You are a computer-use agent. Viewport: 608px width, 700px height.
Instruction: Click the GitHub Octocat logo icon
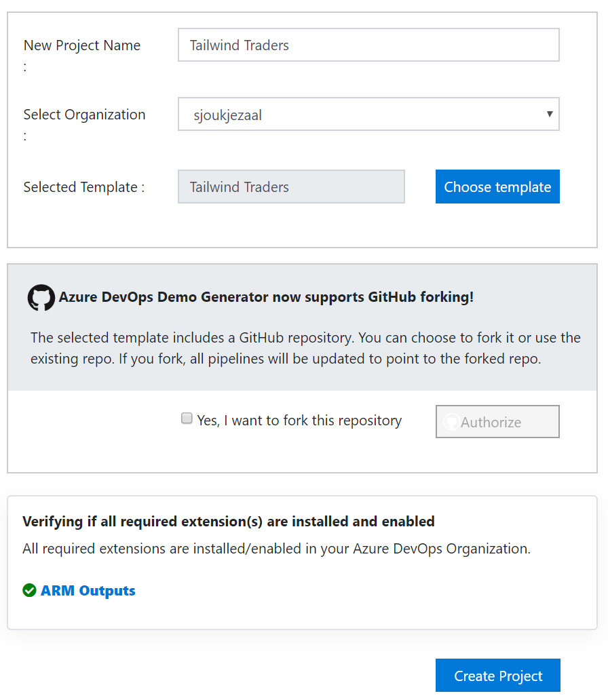click(x=41, y=298)
